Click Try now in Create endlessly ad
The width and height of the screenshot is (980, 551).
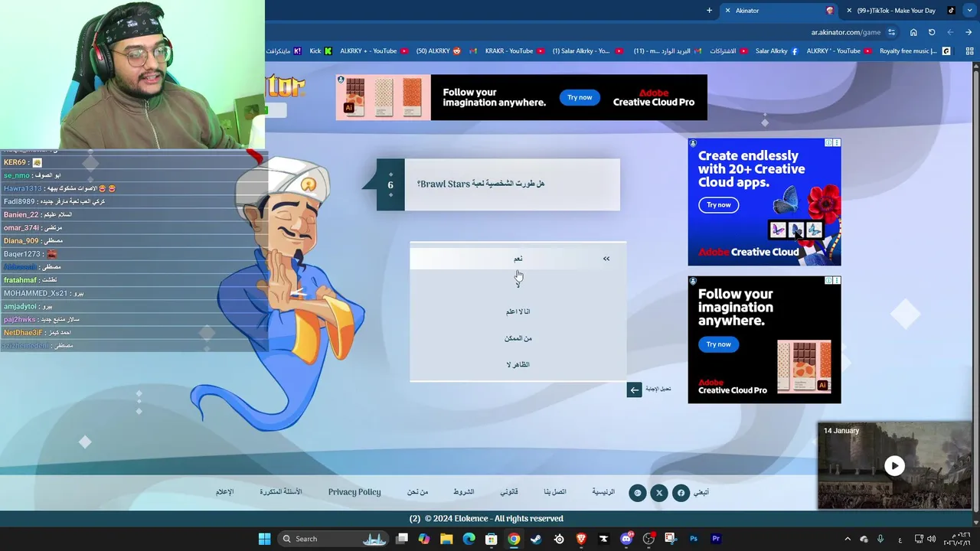click(x=718, y=205)
